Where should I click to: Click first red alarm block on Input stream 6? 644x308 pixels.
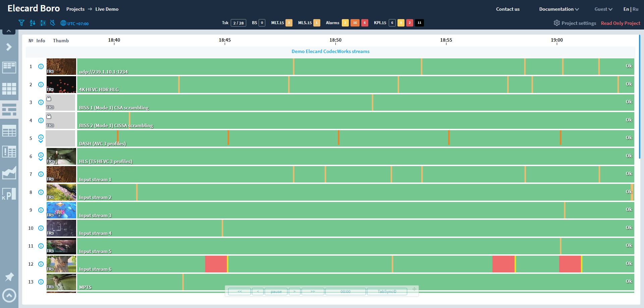point(216,264)
